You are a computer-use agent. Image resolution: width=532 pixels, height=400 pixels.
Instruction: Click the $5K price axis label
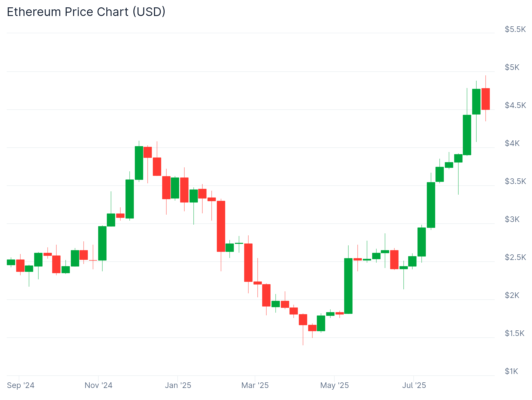point(512,67)
